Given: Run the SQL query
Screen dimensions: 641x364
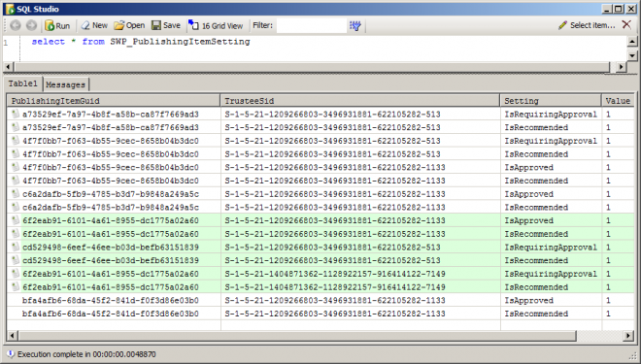Looking at the screenshot, I should point(57,26).
